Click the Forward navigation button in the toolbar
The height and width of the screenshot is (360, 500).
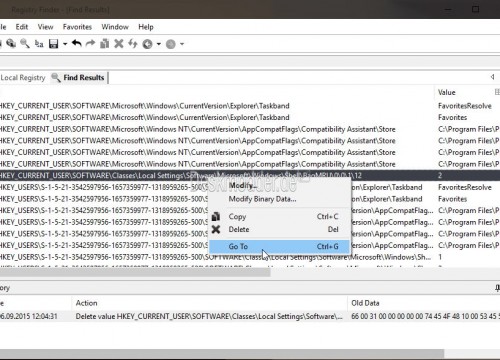[171, 44]
